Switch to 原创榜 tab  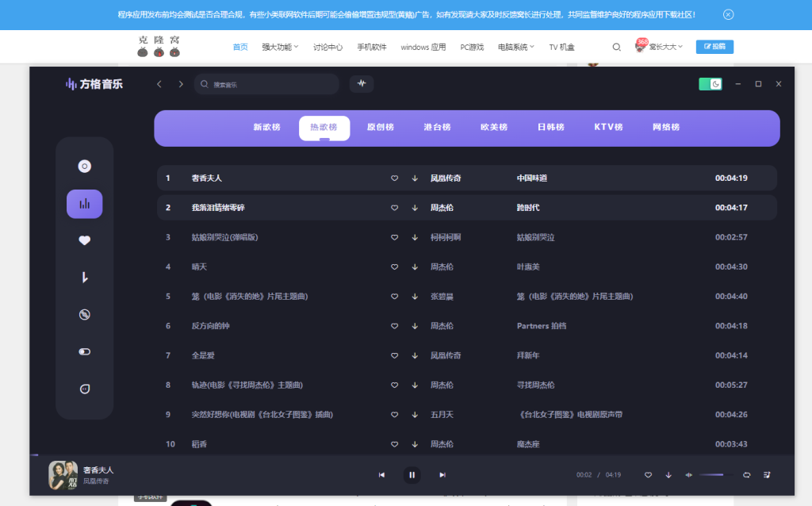381,128
